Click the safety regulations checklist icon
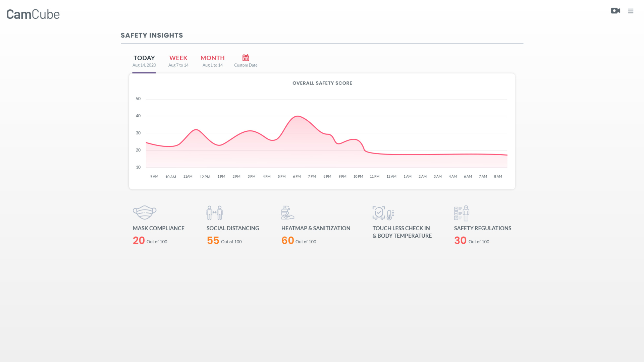This screenshot has width=644, height=362. (x=462, y=213)
